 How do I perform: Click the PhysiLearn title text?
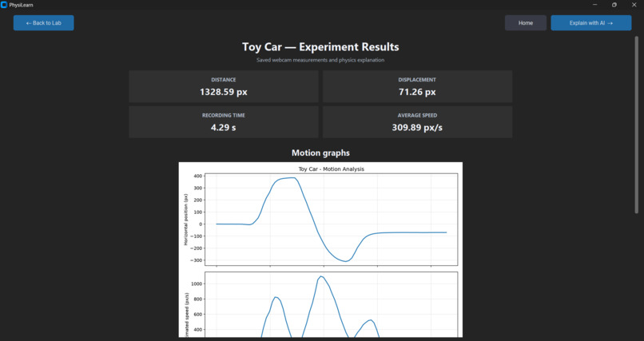pyautogui.click(x=21, y=5)
